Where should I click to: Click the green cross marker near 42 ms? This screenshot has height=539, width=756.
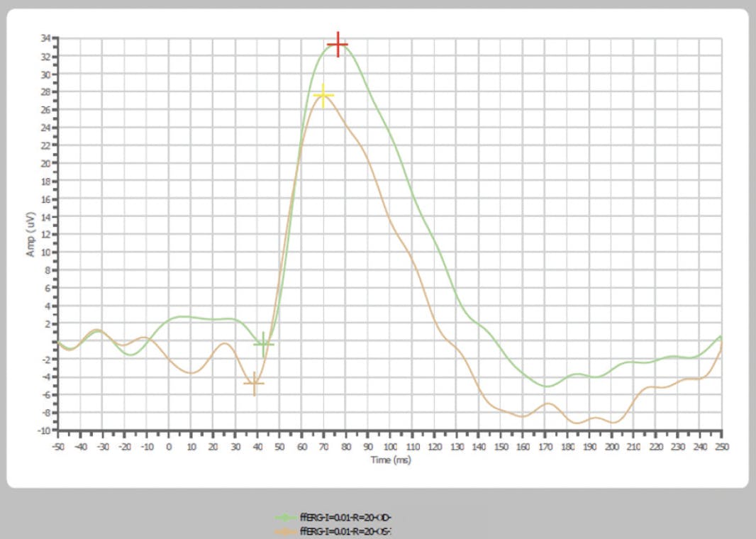pyautogui.click(x=263, y=344)
